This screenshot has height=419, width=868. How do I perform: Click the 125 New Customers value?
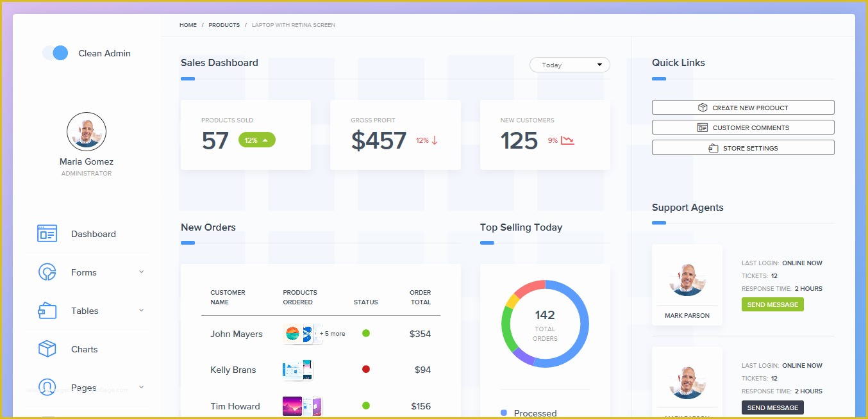click(x=519, y=140)
